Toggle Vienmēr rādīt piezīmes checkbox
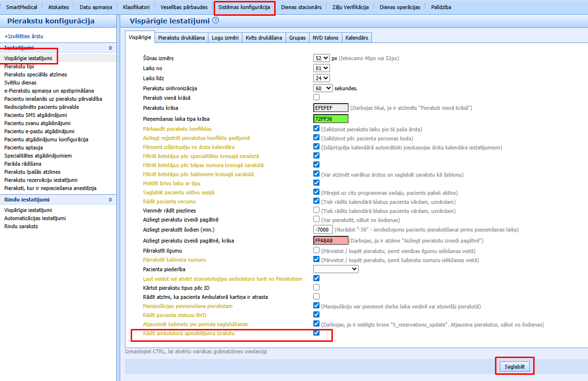This screenshot has width=588, height=381. (x=316, y=210)
